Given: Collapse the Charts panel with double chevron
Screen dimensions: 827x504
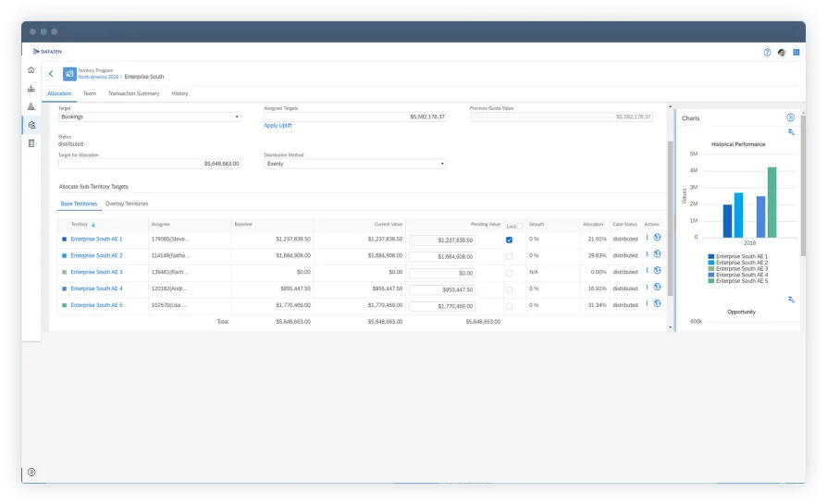Looking at the screenshot, I should click(790, 117).
